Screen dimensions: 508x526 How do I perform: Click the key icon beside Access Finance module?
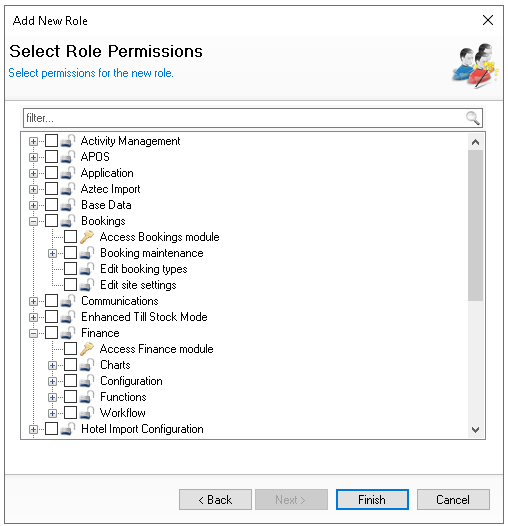pyautogui.click(x=87, y=349)
